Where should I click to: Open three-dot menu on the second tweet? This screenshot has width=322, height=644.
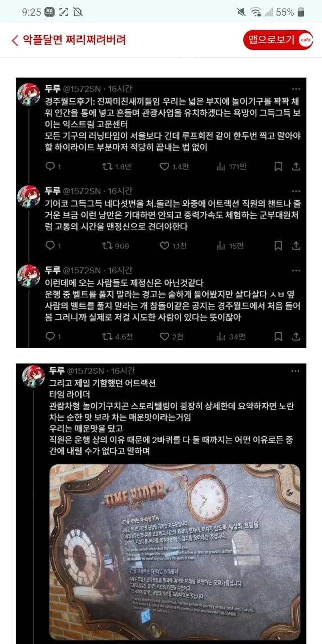click(x=296, y=191)
